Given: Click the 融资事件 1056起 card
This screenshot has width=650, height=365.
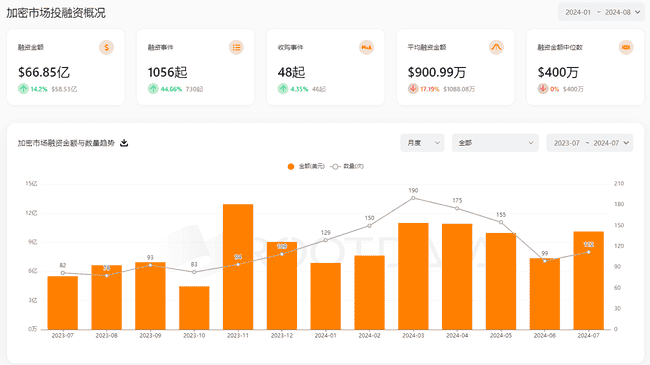Looking at the screenshot, I should (x=196, y=67).
